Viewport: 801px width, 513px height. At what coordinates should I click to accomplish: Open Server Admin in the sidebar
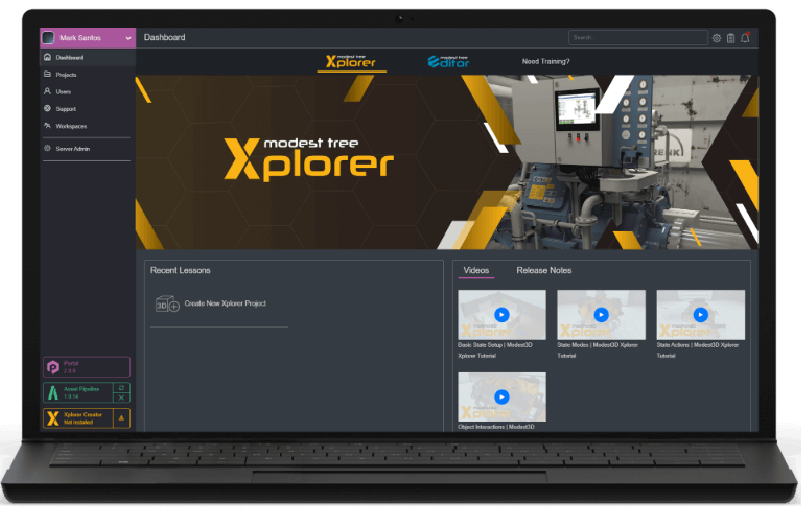[x=88, y=149]
